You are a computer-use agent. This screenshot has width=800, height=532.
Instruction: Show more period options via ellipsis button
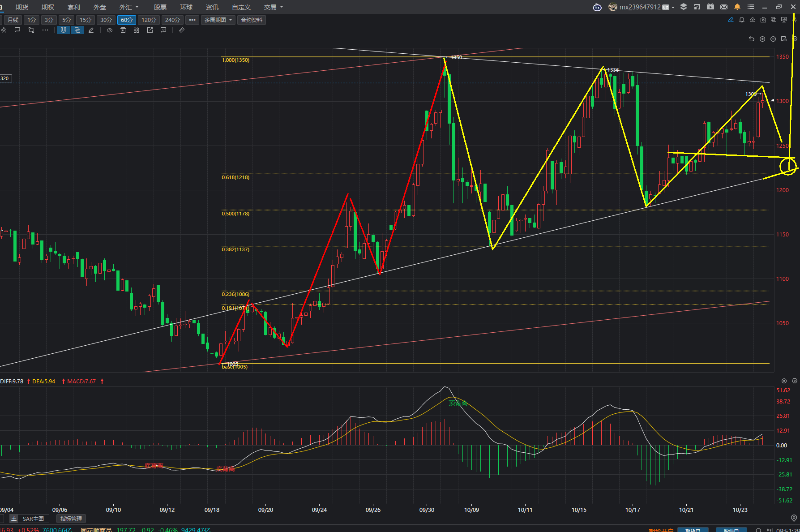click(x=192, y=20)
